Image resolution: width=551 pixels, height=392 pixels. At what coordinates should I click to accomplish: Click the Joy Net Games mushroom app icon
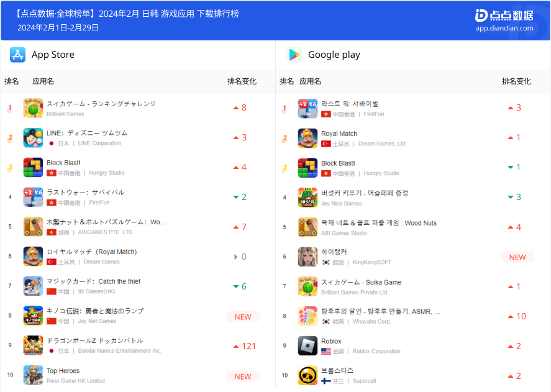pyautogui.click(x=33, y=316)
